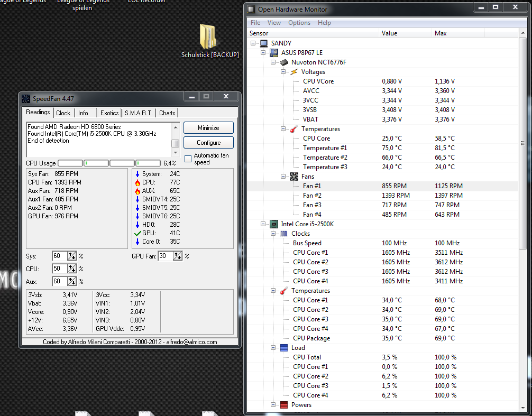
Task: Select the CPU Package temperature row
Action: (383, 338)
